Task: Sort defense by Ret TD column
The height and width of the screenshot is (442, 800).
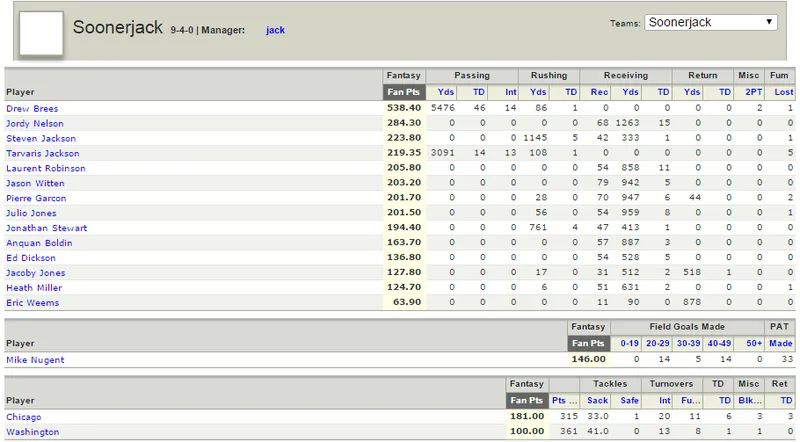Action: 787,401
